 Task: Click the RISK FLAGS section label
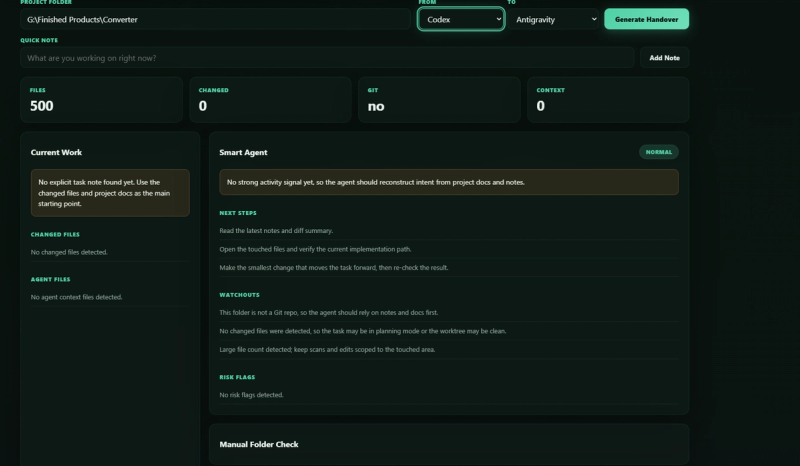coord(237,377)
